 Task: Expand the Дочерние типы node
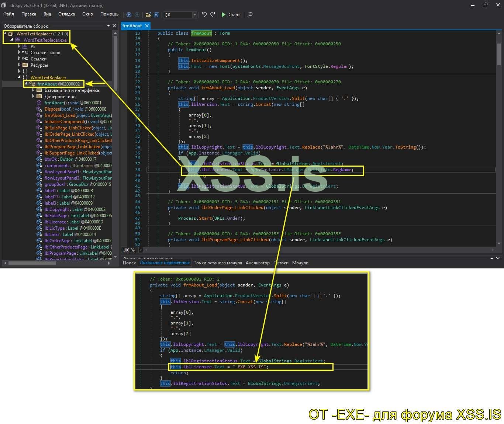(33, 96)
